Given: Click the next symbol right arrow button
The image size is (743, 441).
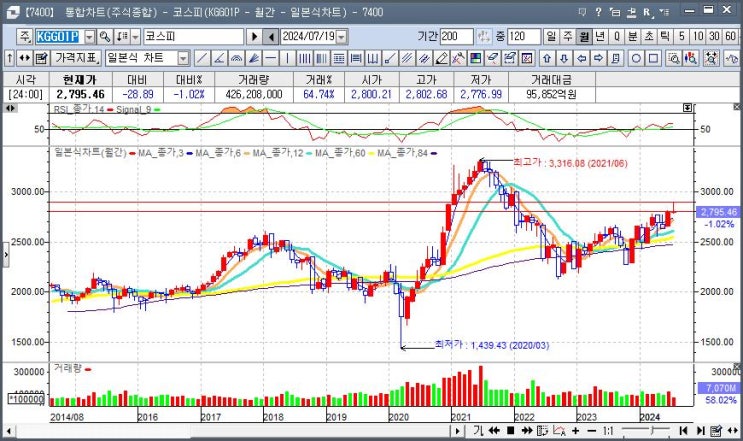Looking at the screenshot, I should pos(254,36).
